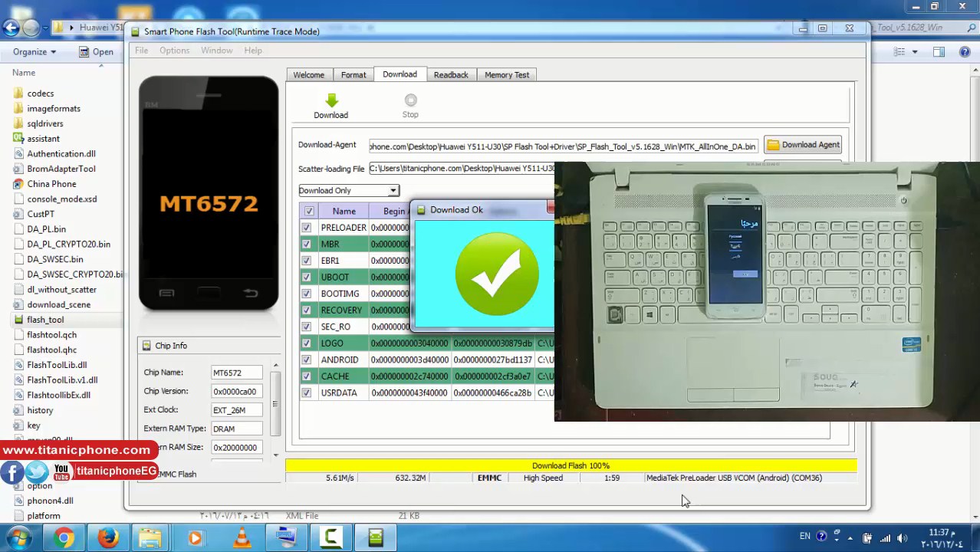Click the Download-Agent file path field
Viewport: 980px width, 552px height.
(564, 146)
